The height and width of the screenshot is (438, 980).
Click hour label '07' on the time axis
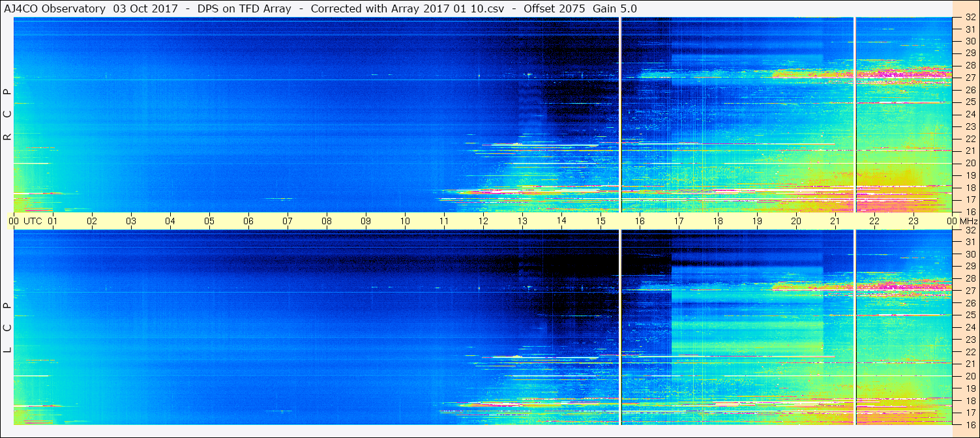pyautogui.click(x=288, y=221)
